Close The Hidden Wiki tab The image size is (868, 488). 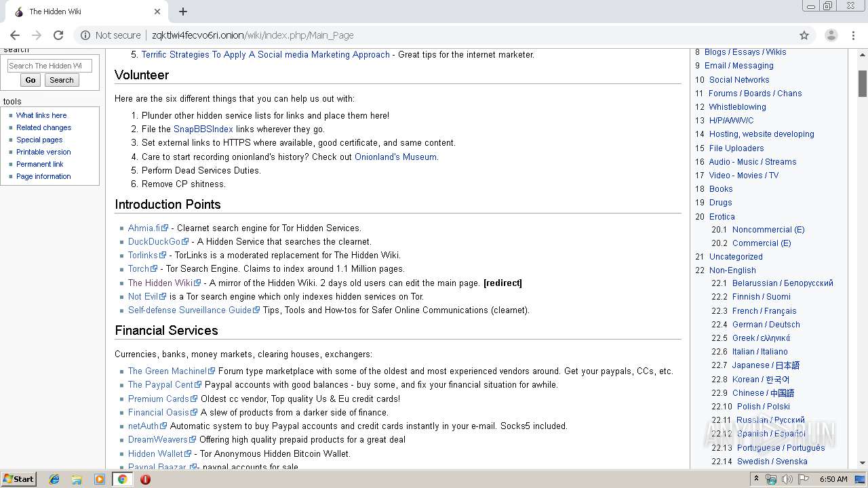point(157,12)
